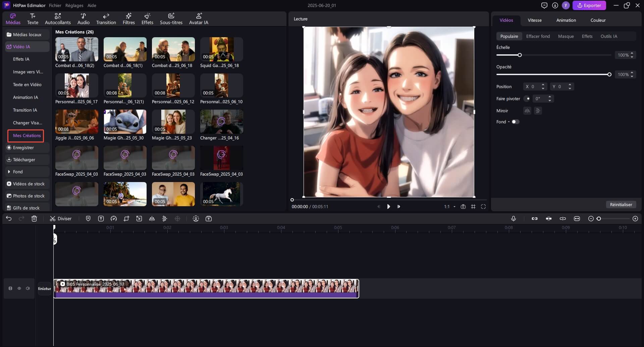Open the Texte tab in the top toolbar
Viewport: 644px width, 347px height.
pyautogui.click(x=33, y=19)
